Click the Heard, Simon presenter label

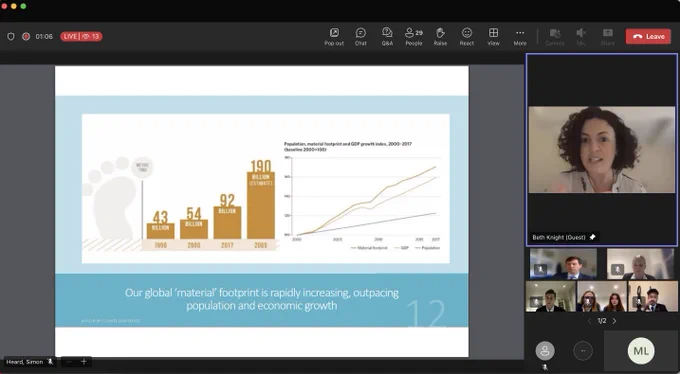(25, 362)
